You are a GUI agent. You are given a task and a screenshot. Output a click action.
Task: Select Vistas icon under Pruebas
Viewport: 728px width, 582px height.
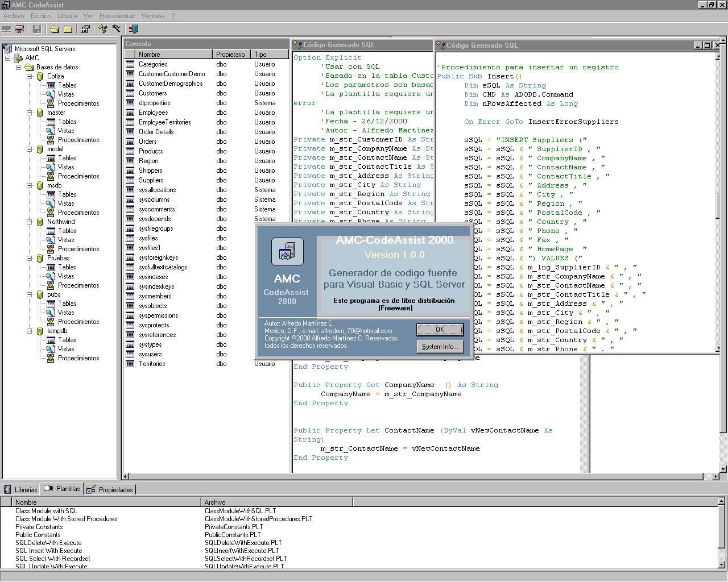coord(51,276)
